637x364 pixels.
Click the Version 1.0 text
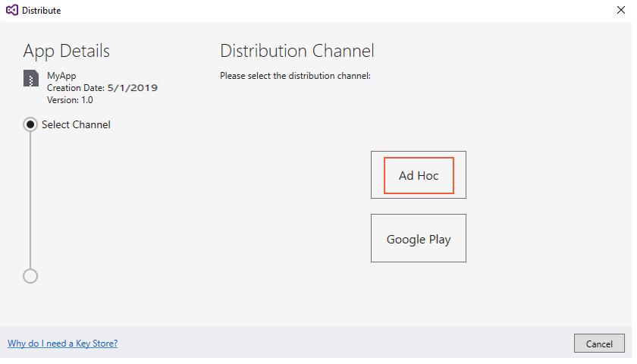point(70,100)
